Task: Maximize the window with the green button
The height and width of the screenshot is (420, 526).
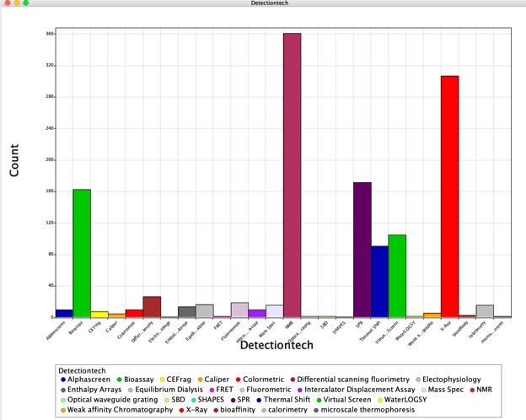Action: 25,3
